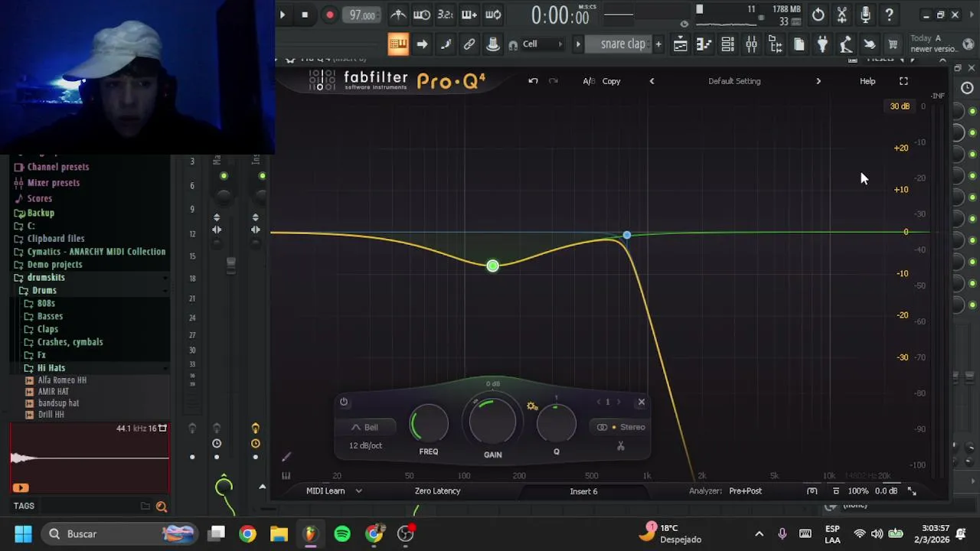The image size is (980, 551).
Task: Redo in Pro-Q 4 header
Action: 554,81
